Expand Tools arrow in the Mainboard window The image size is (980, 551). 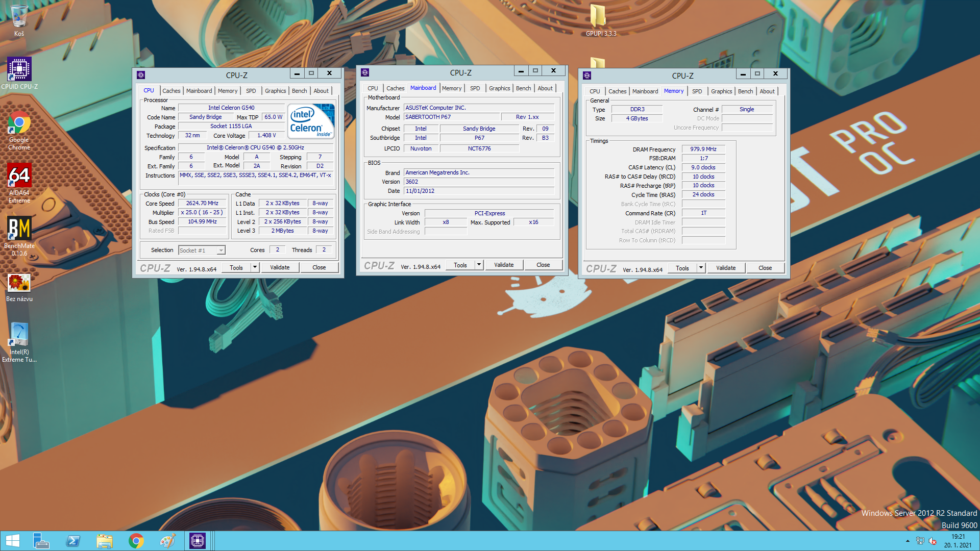point(479,265)
